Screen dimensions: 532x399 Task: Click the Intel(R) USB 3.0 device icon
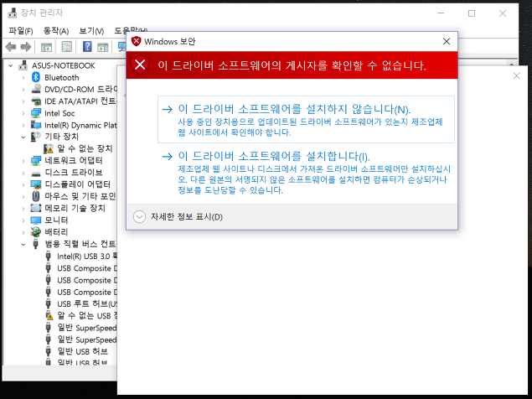tap(49, 256)
